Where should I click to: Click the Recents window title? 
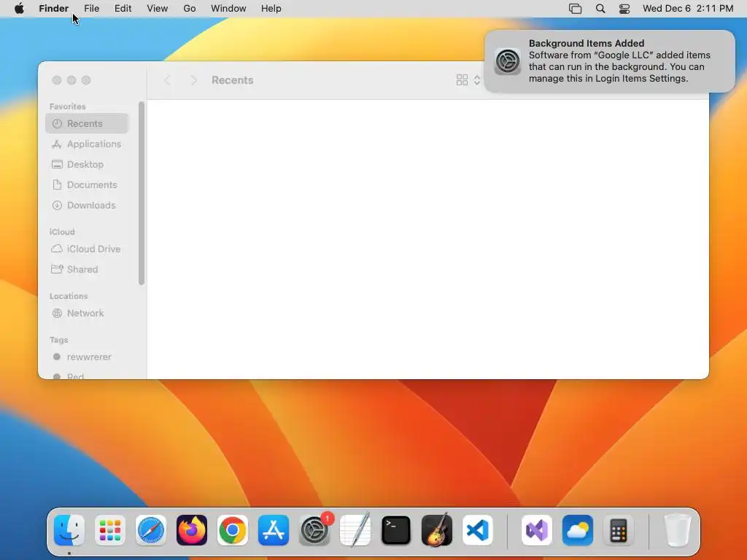[x=233, y=80]
